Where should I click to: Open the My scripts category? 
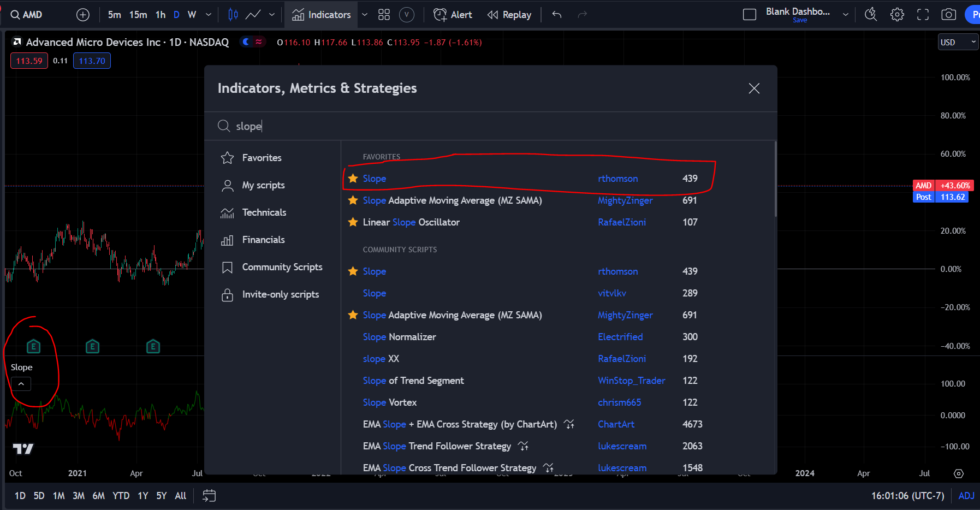(x=272, y=185)
